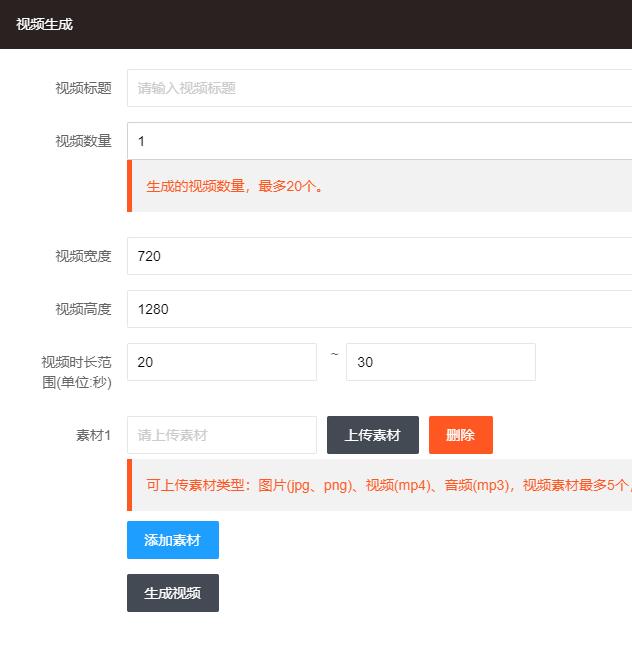The height and width of the screenshot is (647, 632).
Task: Edit the maximum duration field showing 30
Action: (x=441, y=362)
